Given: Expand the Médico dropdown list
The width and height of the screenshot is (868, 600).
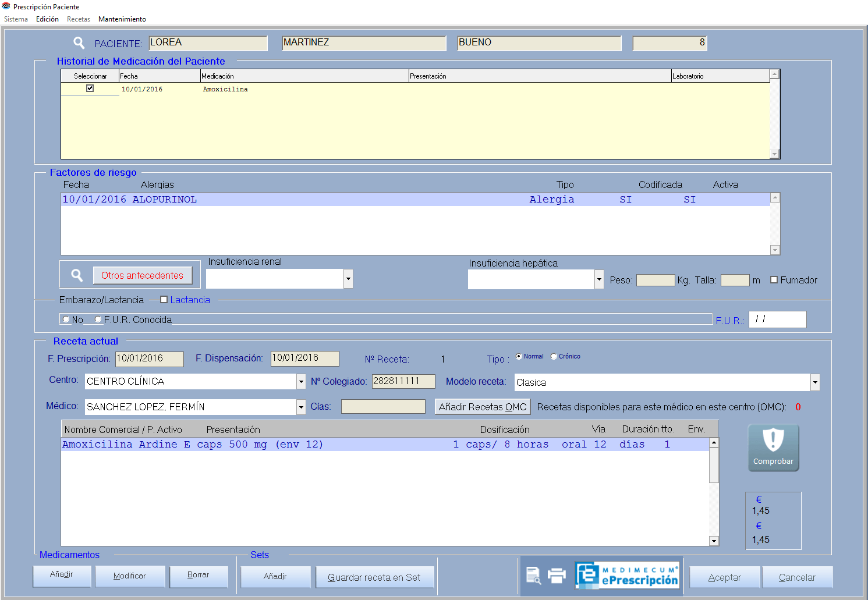Looking at the screenshot, I should click(301, 407).
